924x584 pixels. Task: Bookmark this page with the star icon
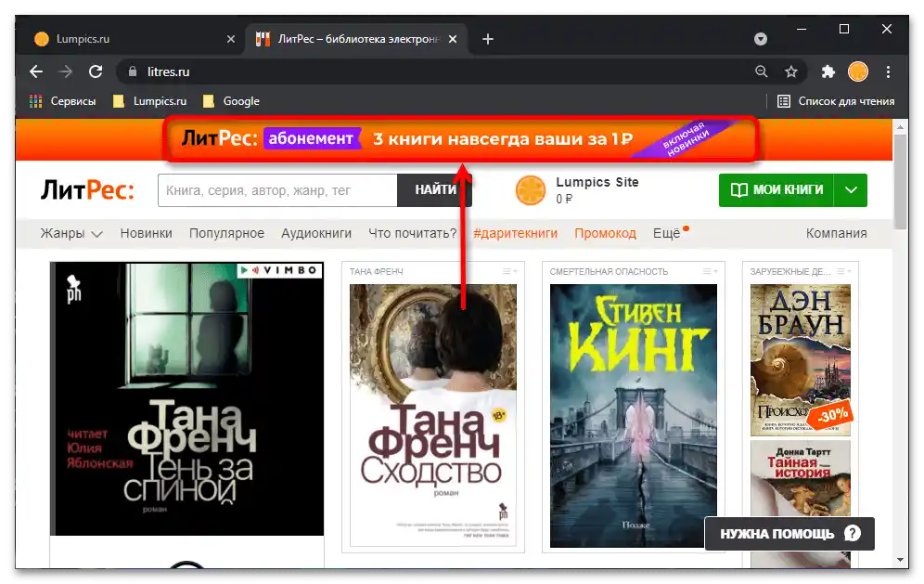tap(790, 72)
